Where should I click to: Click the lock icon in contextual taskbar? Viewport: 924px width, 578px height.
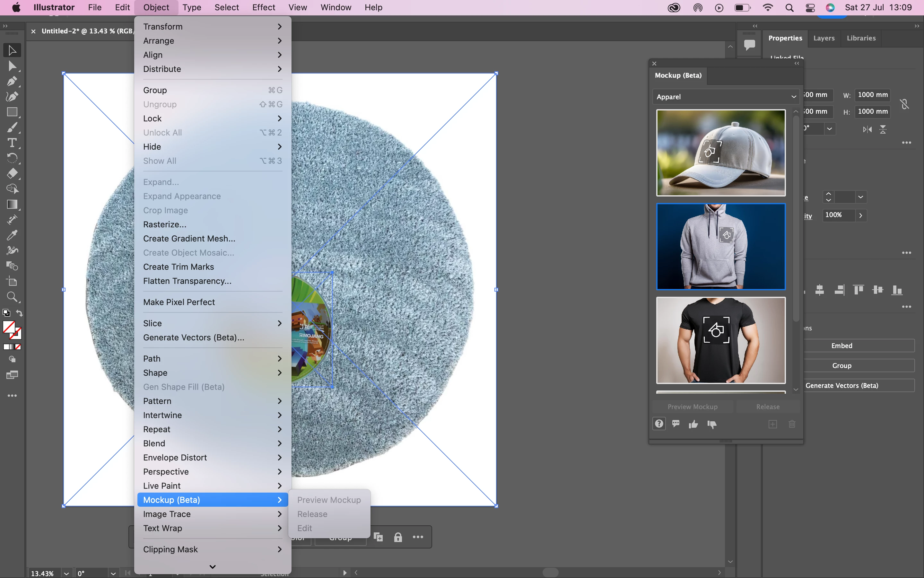(398, 537)
